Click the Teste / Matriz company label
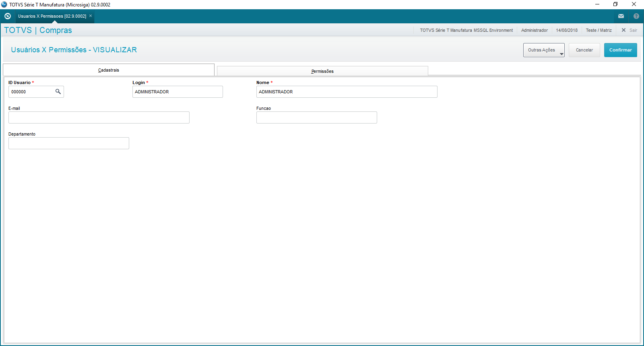The width and height of the screenshot is (644, 346). click(599, 30)
